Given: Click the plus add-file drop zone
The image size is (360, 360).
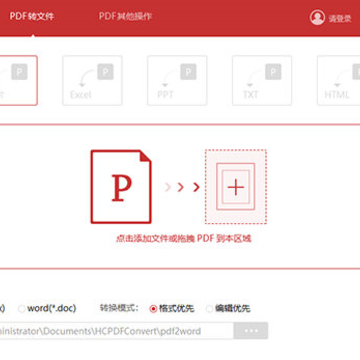Looking at the screenshot, I should pos(236,187).
